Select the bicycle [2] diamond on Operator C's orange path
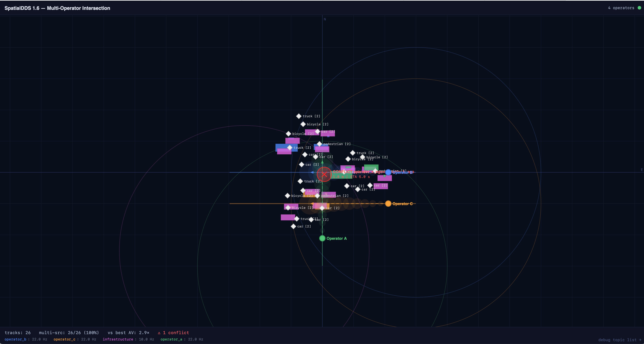 click(x=288, y=208)
